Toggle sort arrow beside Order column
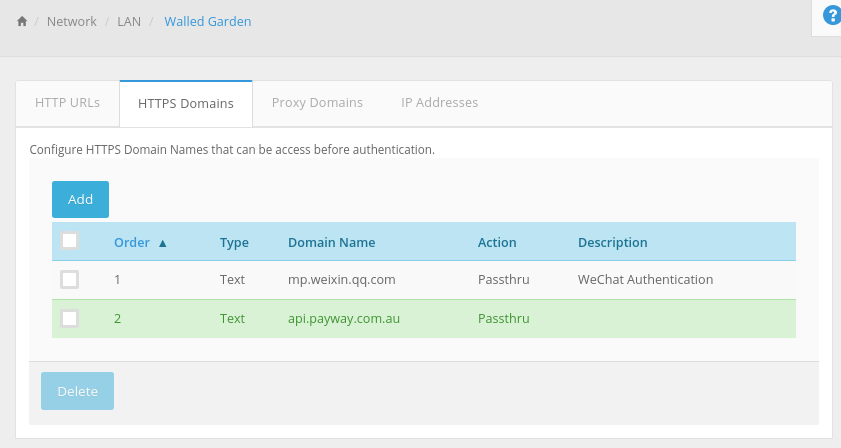841x448 pixels. tap(163, 243)
